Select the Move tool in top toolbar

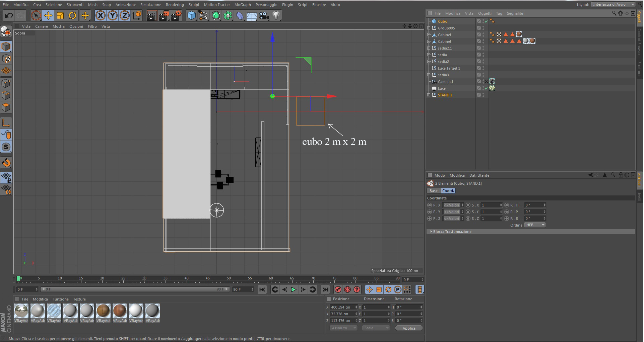point(48,16)
